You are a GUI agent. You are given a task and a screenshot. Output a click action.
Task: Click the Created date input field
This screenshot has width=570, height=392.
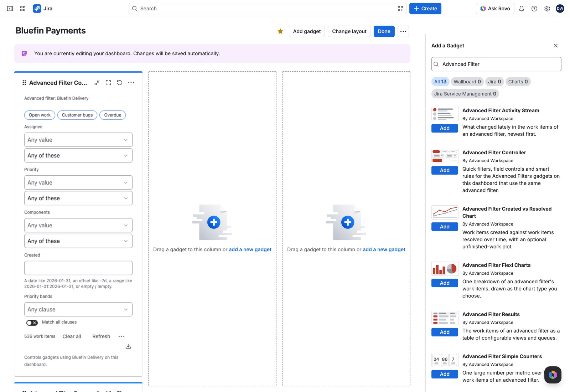click(78, 268)
